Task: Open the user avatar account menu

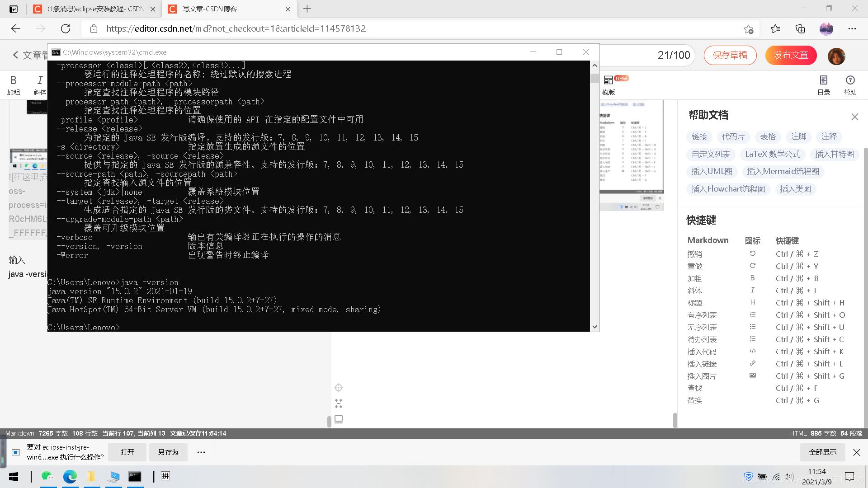Action: click(837, 56)
